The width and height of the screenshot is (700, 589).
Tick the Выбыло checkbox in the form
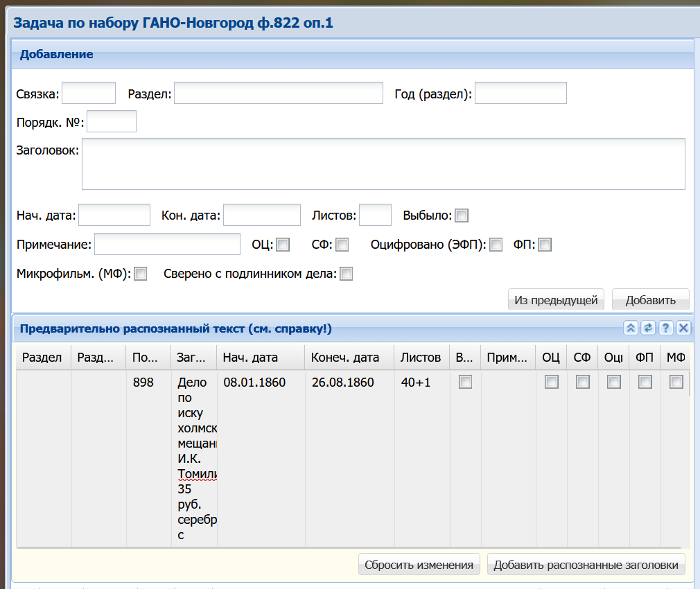[462, 216]
